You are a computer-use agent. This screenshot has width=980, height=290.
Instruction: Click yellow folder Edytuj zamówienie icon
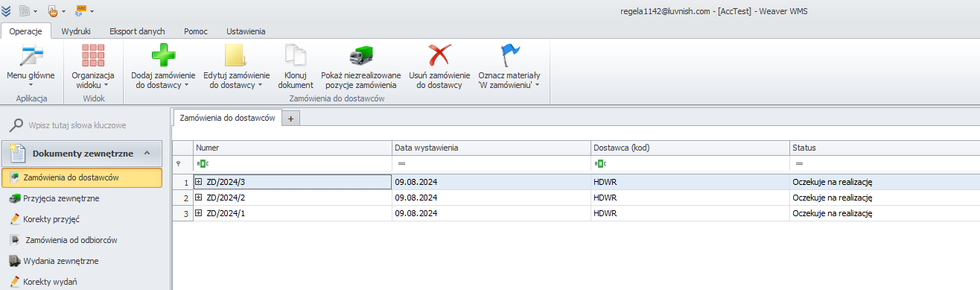236,56
